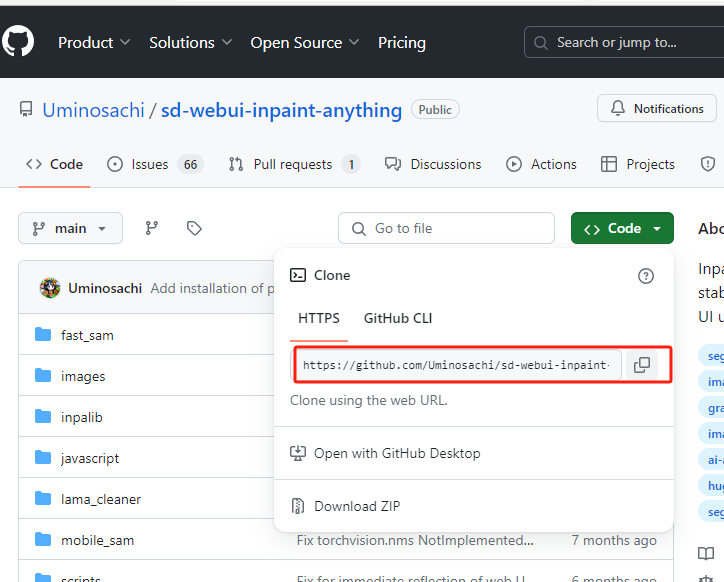
Task: Click the Readme book icon in sidebar
Action: click(x=706, y=553)
